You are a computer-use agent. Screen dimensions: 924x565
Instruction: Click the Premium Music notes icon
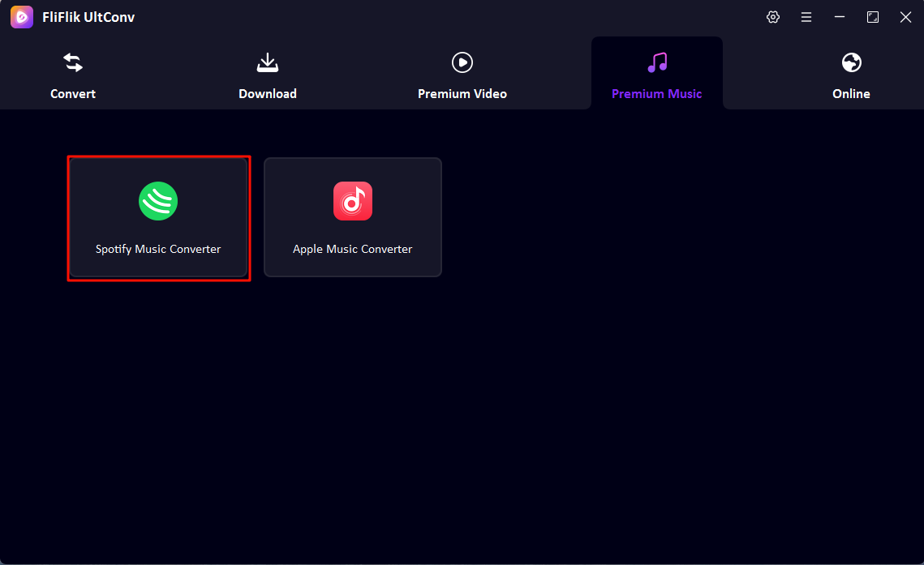[656, 62]
